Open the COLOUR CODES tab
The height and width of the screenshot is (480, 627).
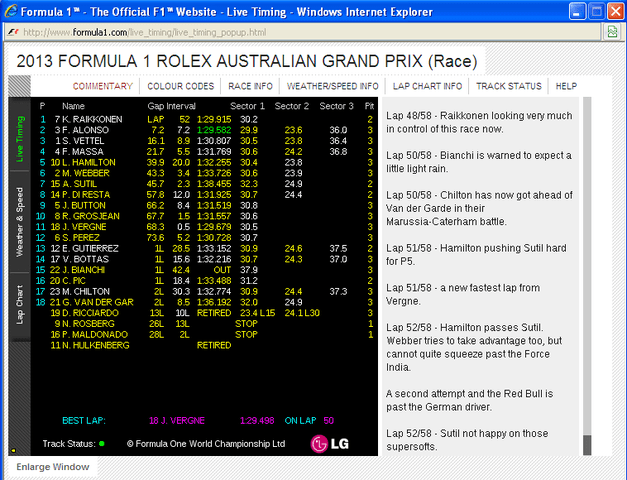tap(181, 86)
